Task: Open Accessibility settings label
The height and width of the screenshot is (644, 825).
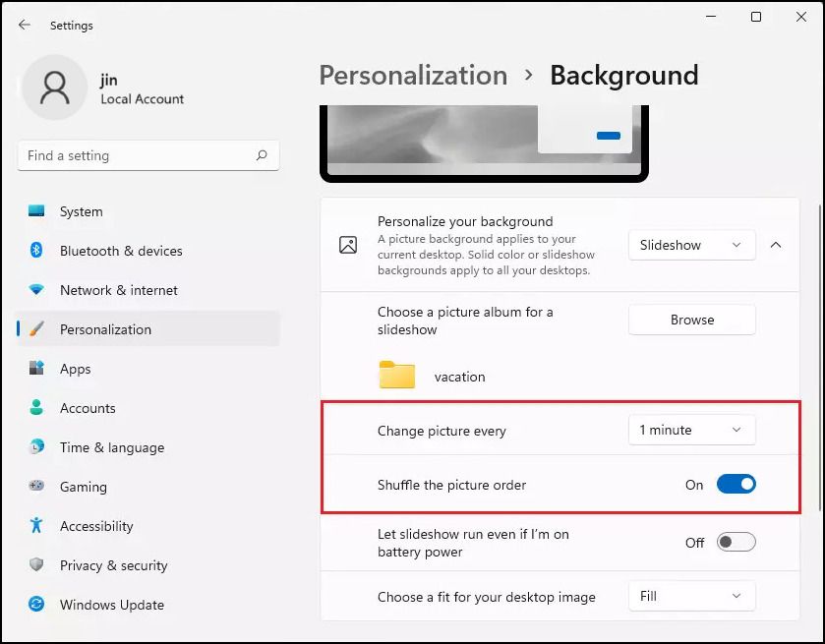Action: click(96, 526)
